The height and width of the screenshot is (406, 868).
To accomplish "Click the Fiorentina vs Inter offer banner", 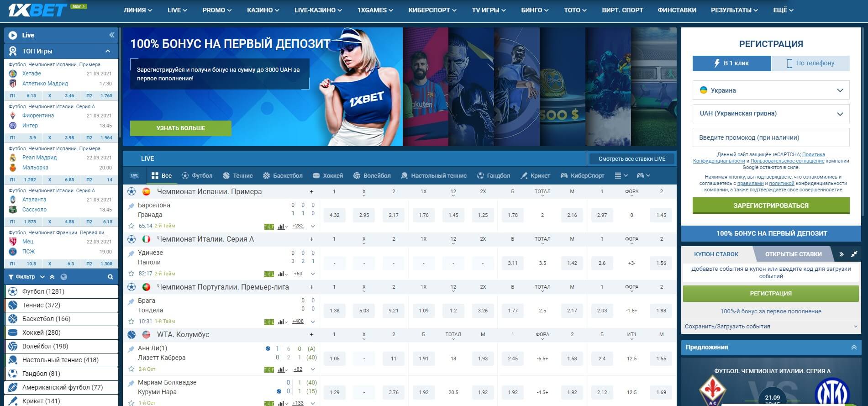I will point(771,382).
